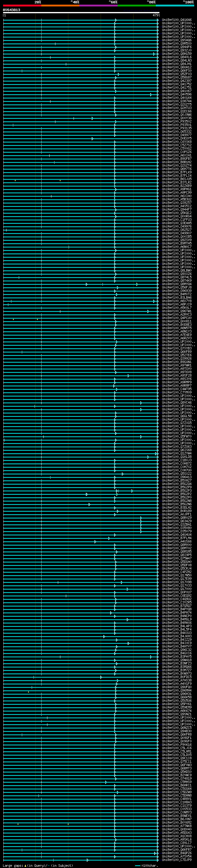Select the UniRef100_O65332 label
The width and height of the screenshot is (197, 868).
tap(177, 132)
